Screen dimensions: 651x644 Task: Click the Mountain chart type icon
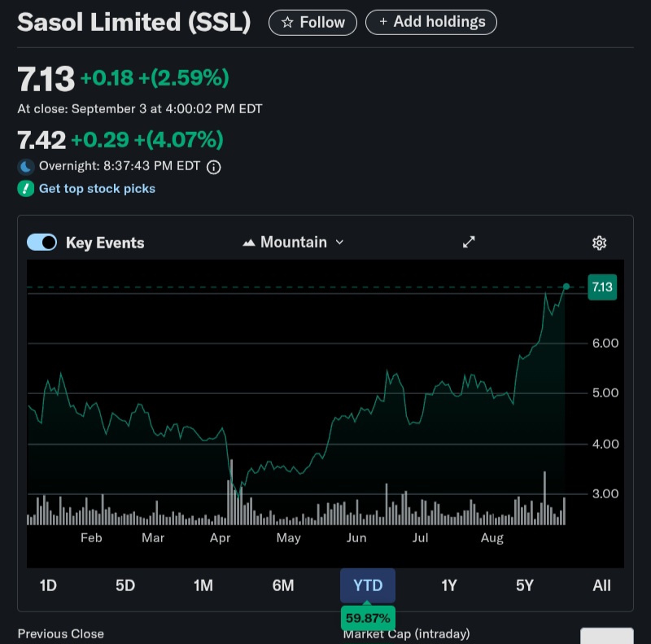(x=249, y=243)
